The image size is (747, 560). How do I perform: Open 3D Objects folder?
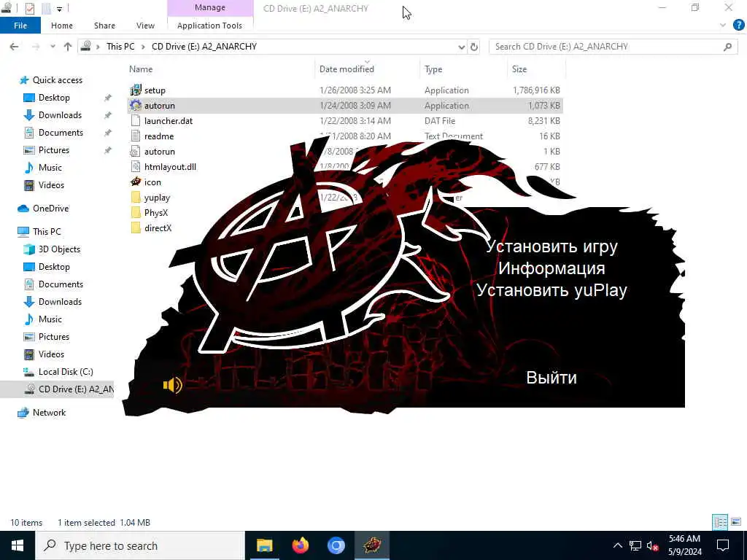[59, 249]
